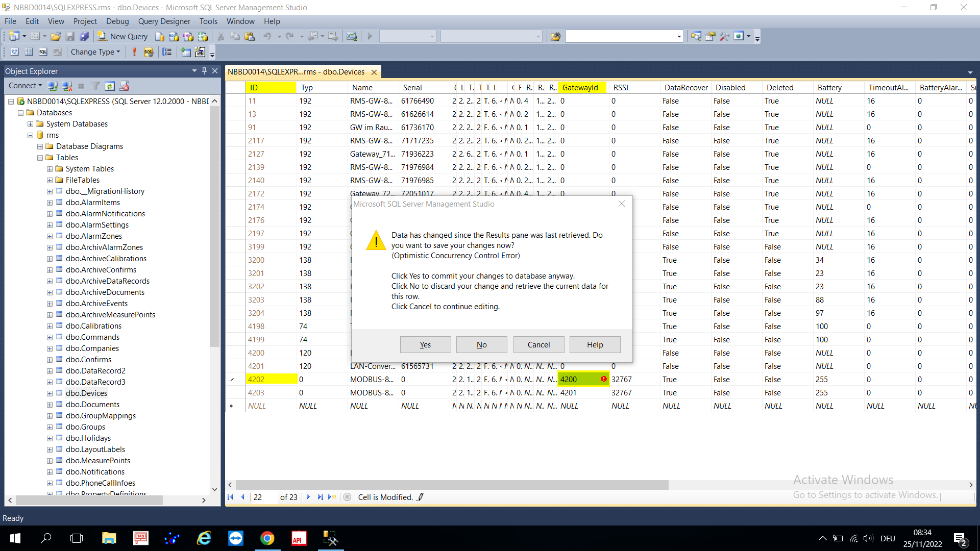Pin the Object Explorer panel
980x551 pixels.
[x=204, y=71]
